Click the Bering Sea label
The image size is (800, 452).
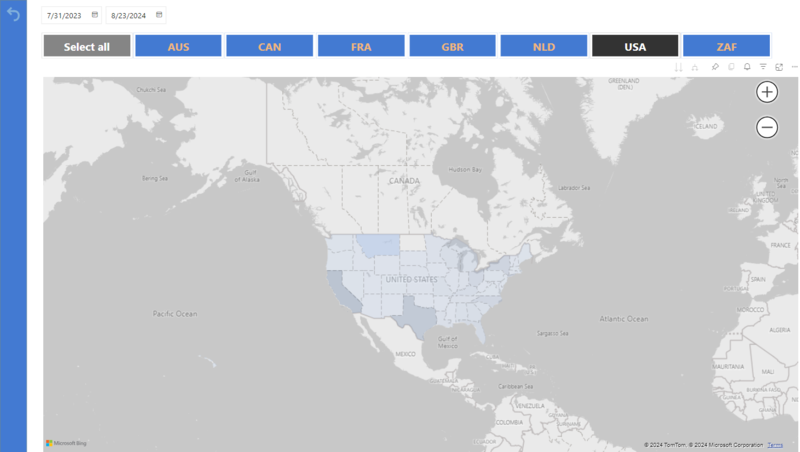pyautogui.click(x=155, y=179)
